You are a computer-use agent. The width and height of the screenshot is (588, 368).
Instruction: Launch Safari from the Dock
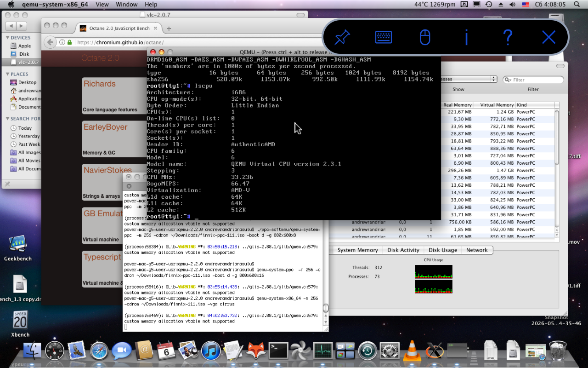coord(99,351)
